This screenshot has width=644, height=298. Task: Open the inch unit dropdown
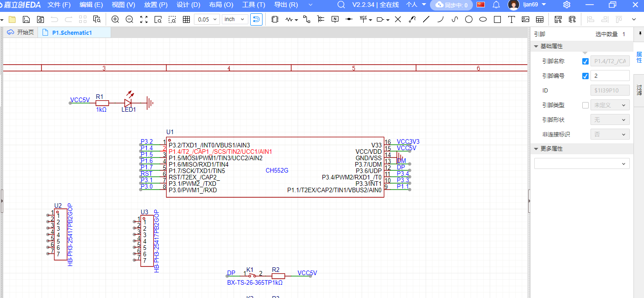235,20
